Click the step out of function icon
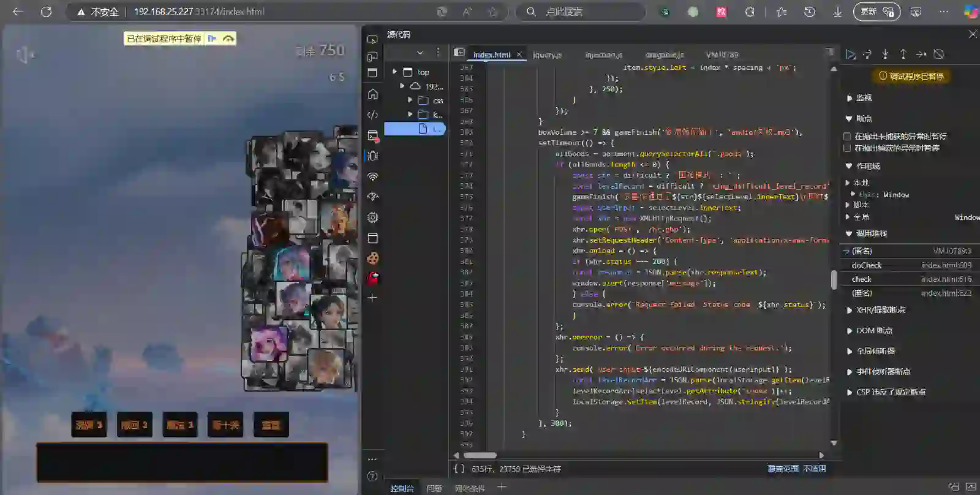 [x=903, y=55]
